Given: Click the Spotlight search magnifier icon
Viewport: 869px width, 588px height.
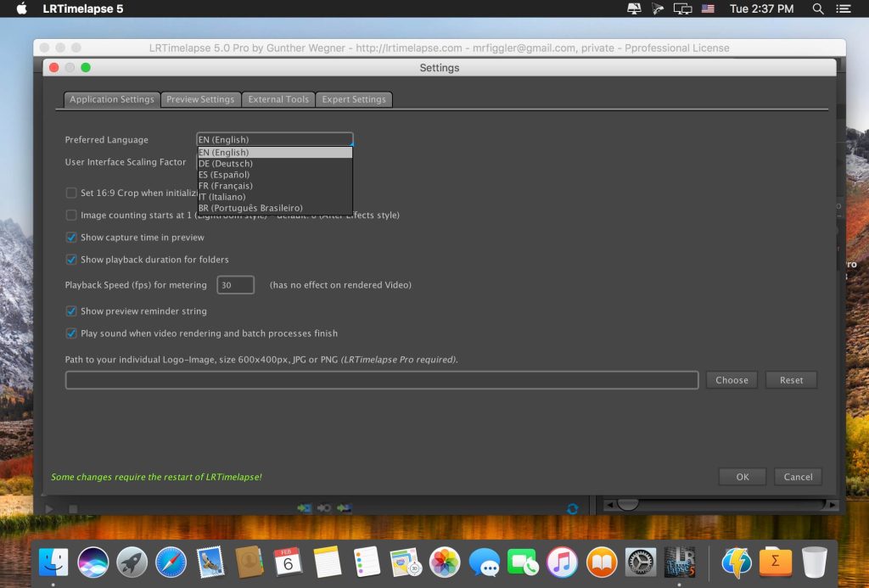Looking at the screenshot, I should coord(818,8).
